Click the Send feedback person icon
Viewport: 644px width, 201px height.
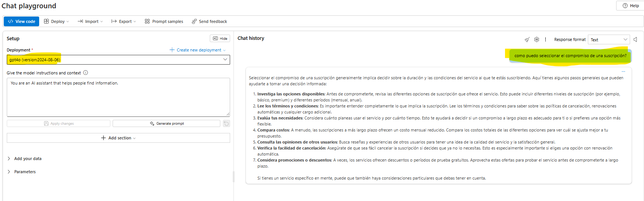point(194,21)
